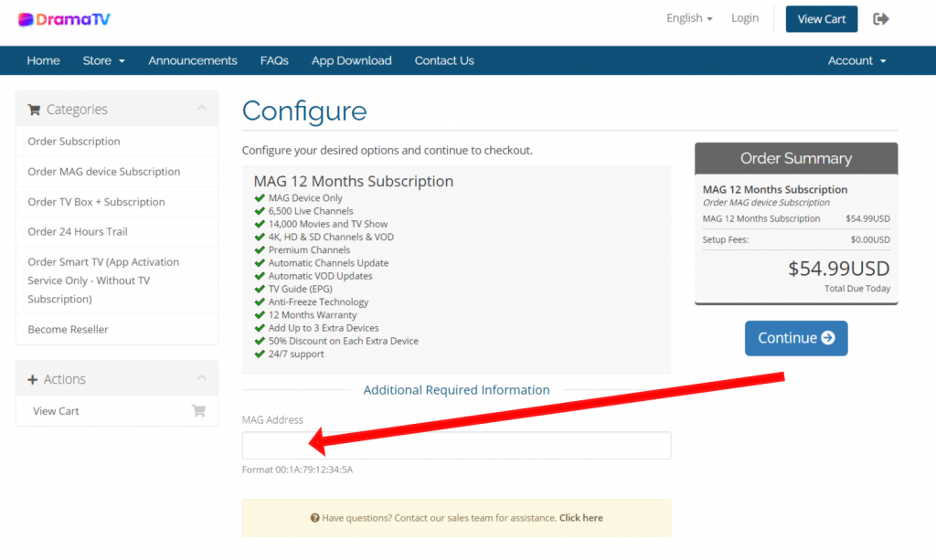Collapse the Categories panel chevron
Viewport: 936px width, 560px height.
pos(201,110)
